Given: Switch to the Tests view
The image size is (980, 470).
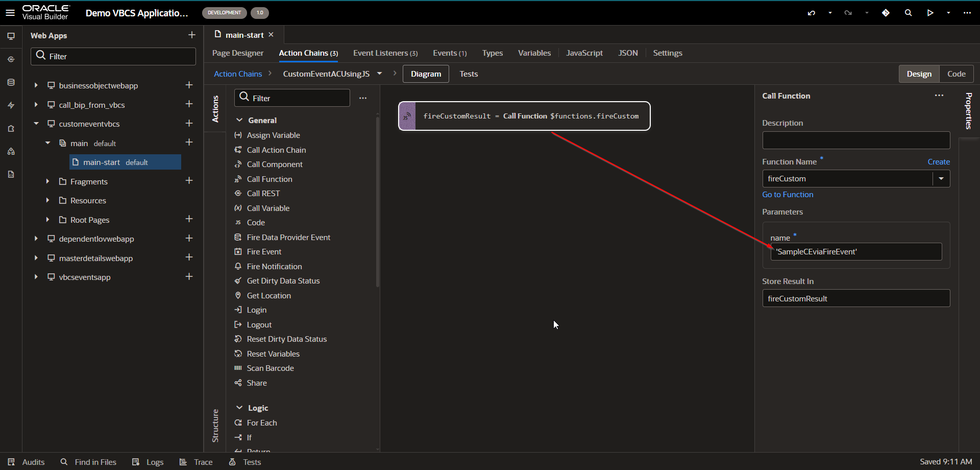Looking at the screenshot, I should coord(469,74).
